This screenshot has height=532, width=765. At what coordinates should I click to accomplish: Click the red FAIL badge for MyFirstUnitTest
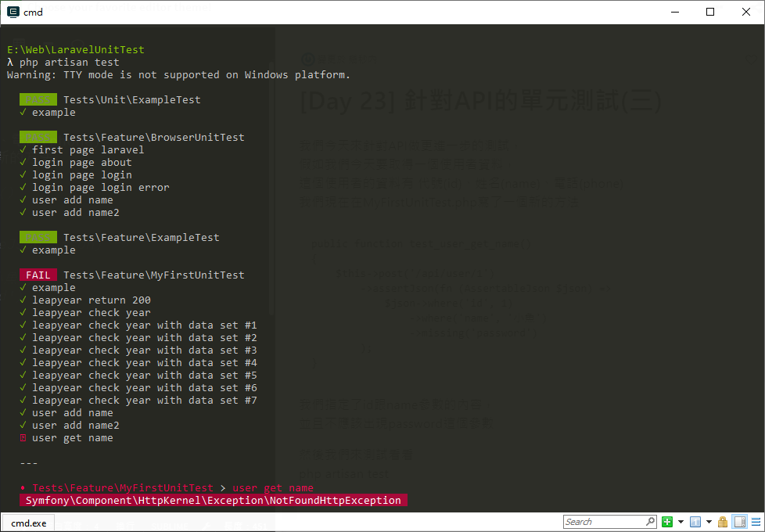click(38, 275)
